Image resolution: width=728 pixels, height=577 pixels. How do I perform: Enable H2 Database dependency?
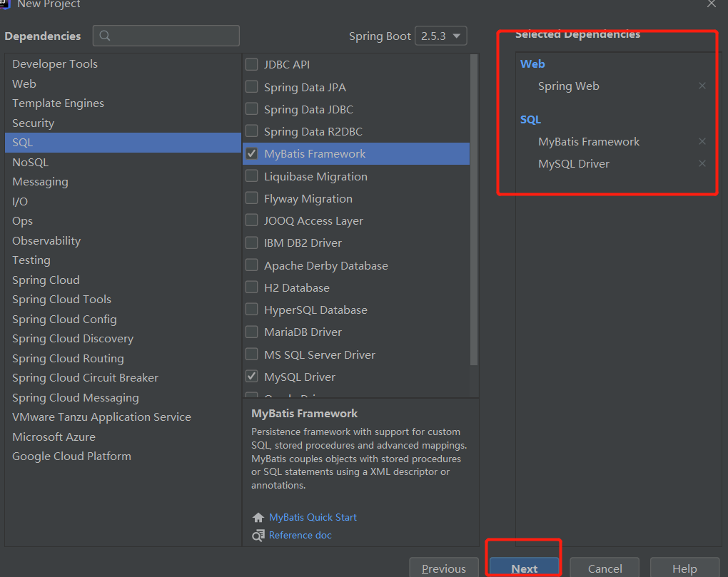pyautogui.click(x=252, y=287)
